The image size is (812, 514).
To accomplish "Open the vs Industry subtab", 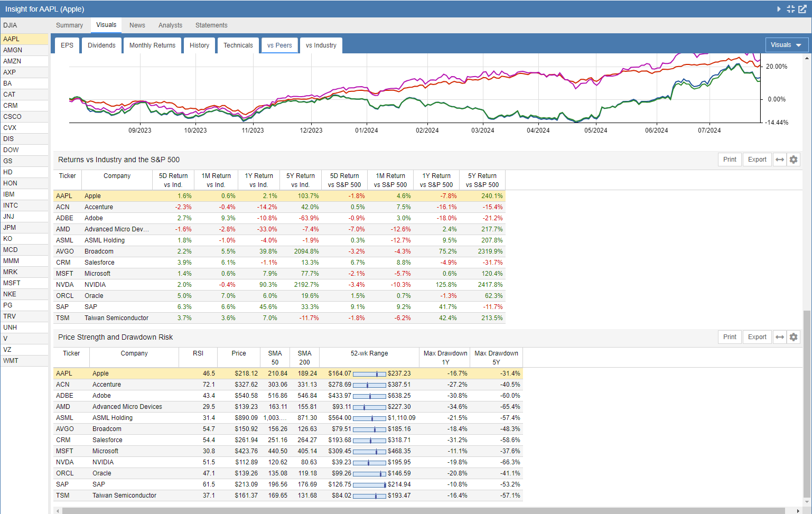I will click(321, 45).
